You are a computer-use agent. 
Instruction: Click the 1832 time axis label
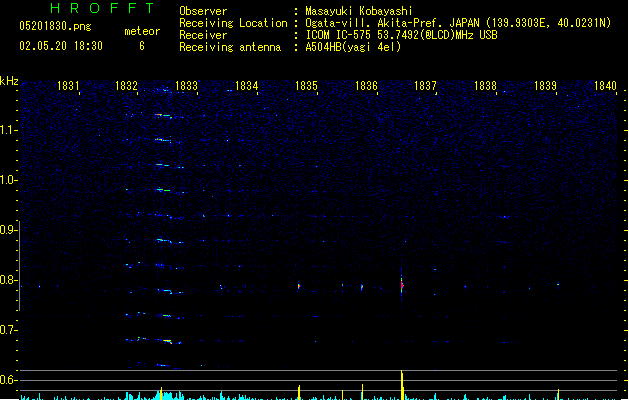126,86
